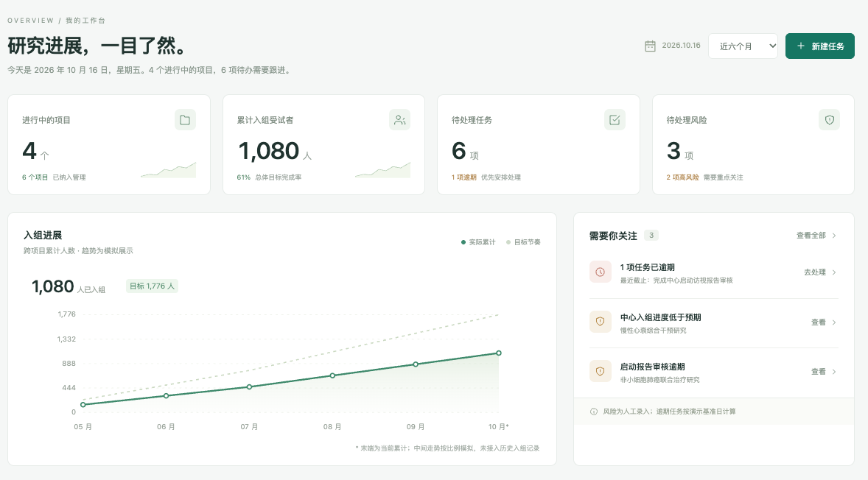Click the people icon in 累计入组受试者 card
868x480 pixels.
(399, 120)
